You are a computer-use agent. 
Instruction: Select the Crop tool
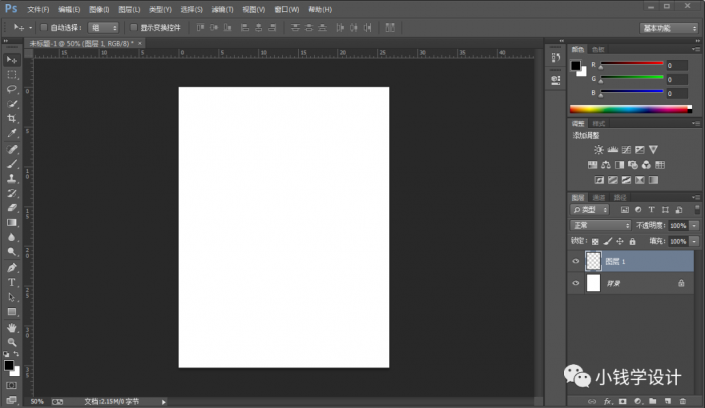point(12,118)
